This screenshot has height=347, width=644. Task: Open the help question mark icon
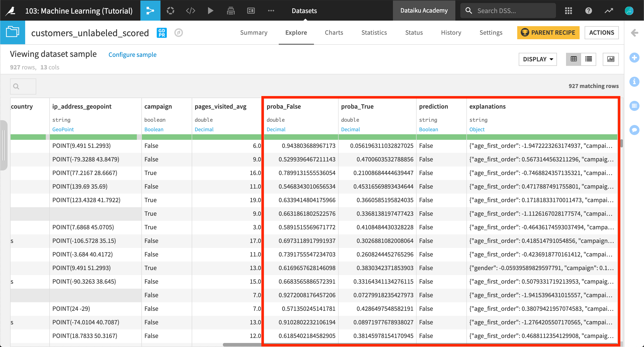[x=589, y=11]
